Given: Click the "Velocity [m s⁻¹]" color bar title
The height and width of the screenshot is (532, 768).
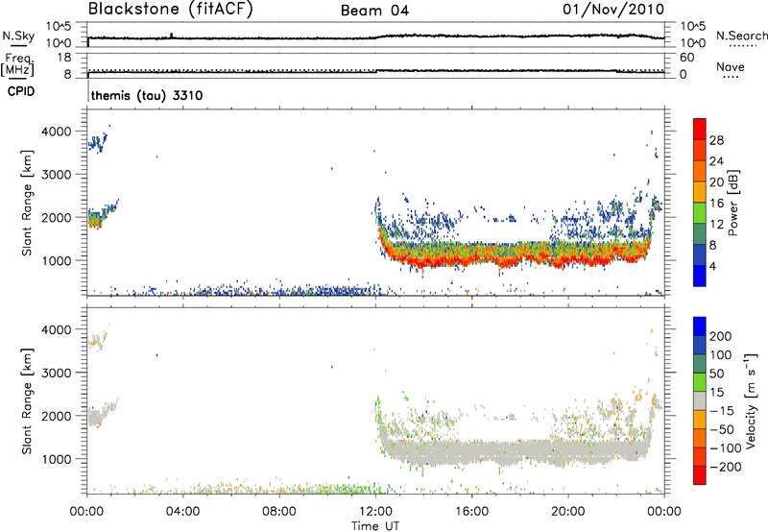Looking at the screenshot, I should point(752,400).
